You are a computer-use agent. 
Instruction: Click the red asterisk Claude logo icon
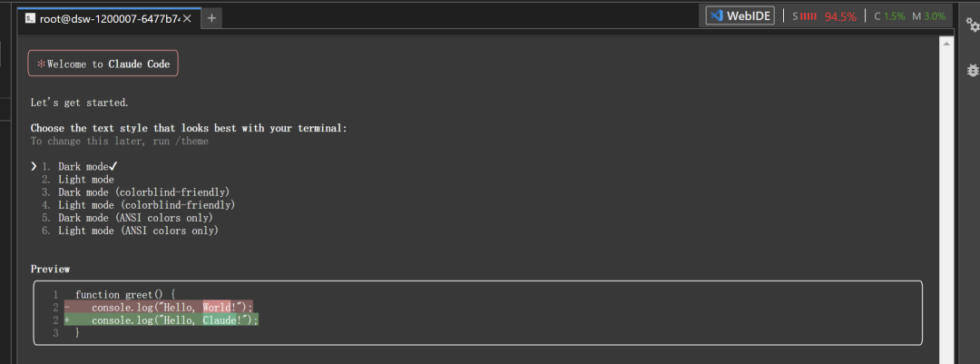(41, 64)
